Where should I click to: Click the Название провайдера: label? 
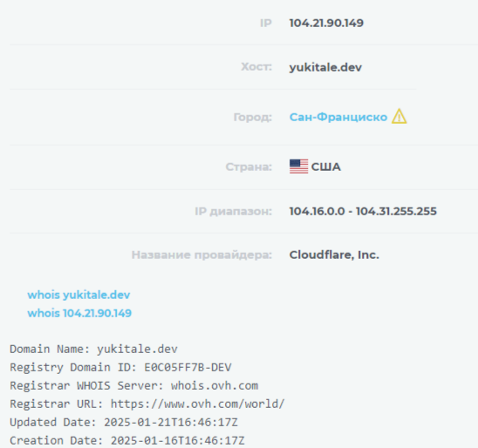pos(201,255)
